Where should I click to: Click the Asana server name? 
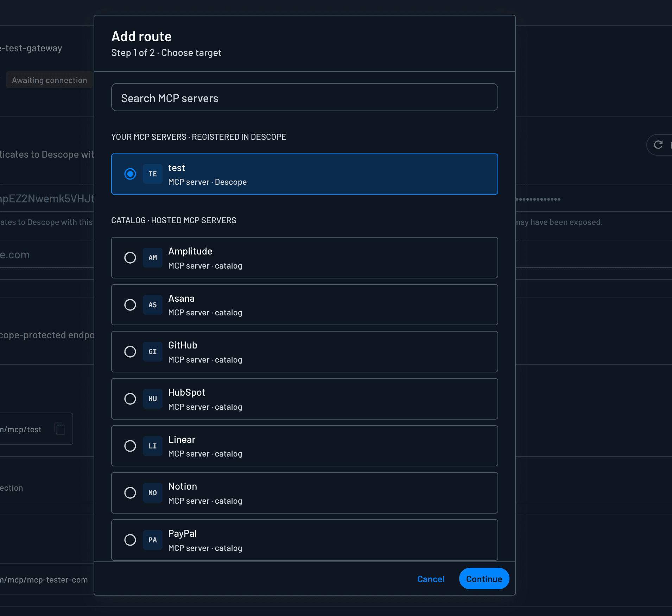[182, 298]
